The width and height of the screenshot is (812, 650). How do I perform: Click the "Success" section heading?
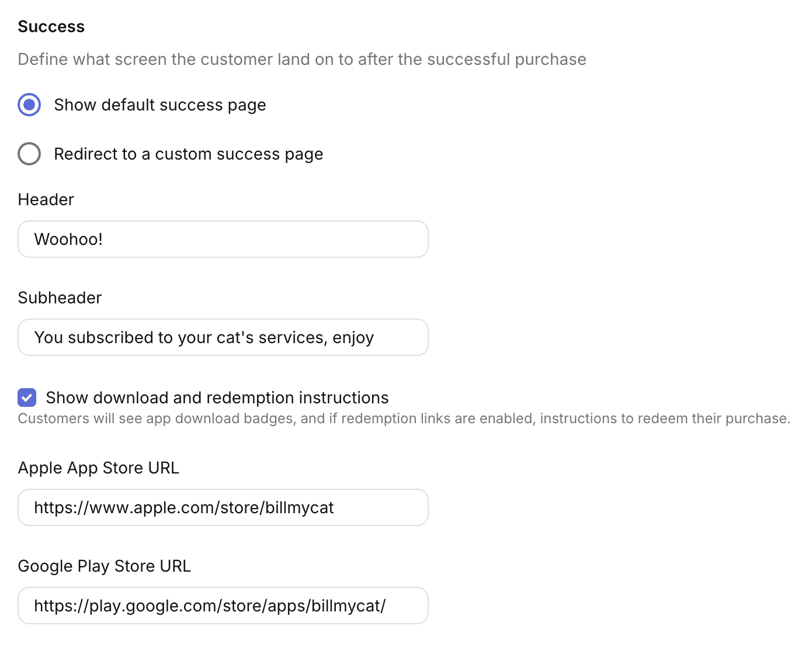[x=51, y=27]
